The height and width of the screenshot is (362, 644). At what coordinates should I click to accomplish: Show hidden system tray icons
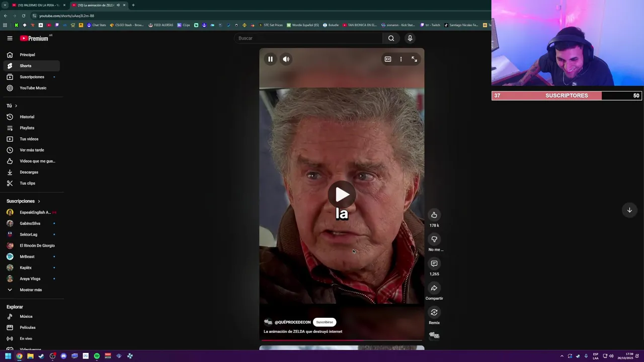(562, 356)
